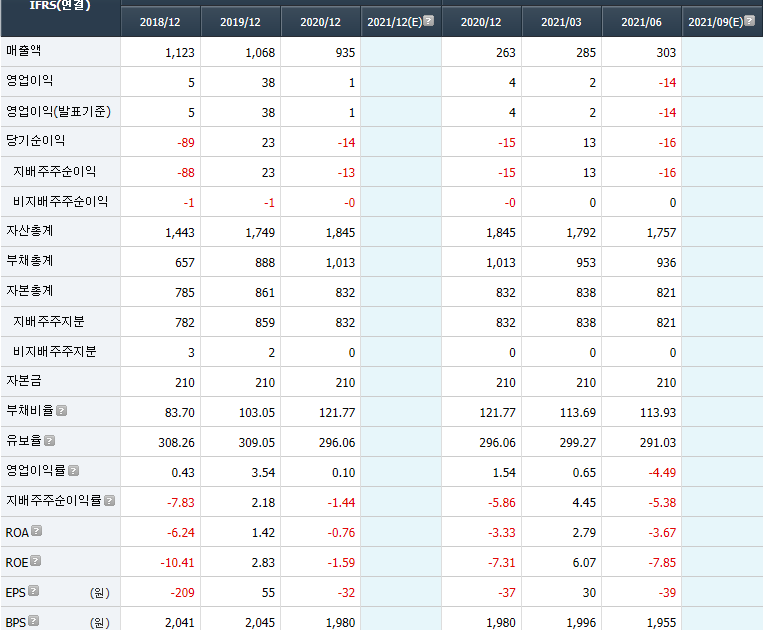Click net margin value -7.83
Image resolution: width=763 pixels, height=630 pixels.
(181, 503)
